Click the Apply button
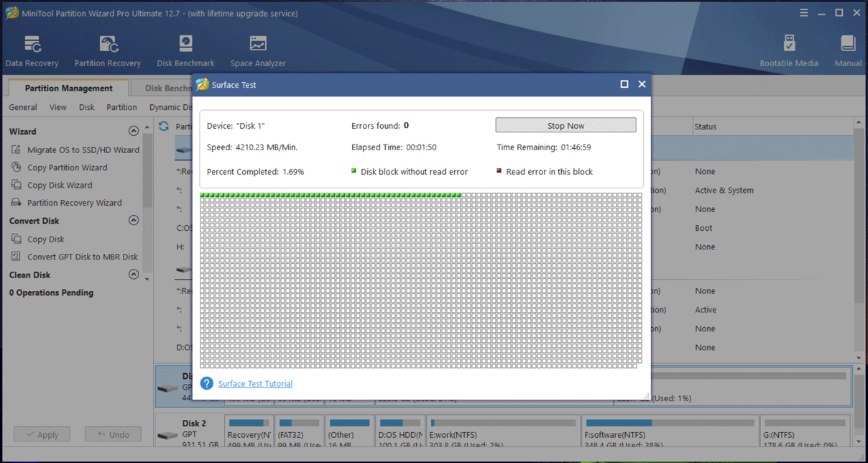The height and width of the screenshot is (463, 868). (42, 434)
